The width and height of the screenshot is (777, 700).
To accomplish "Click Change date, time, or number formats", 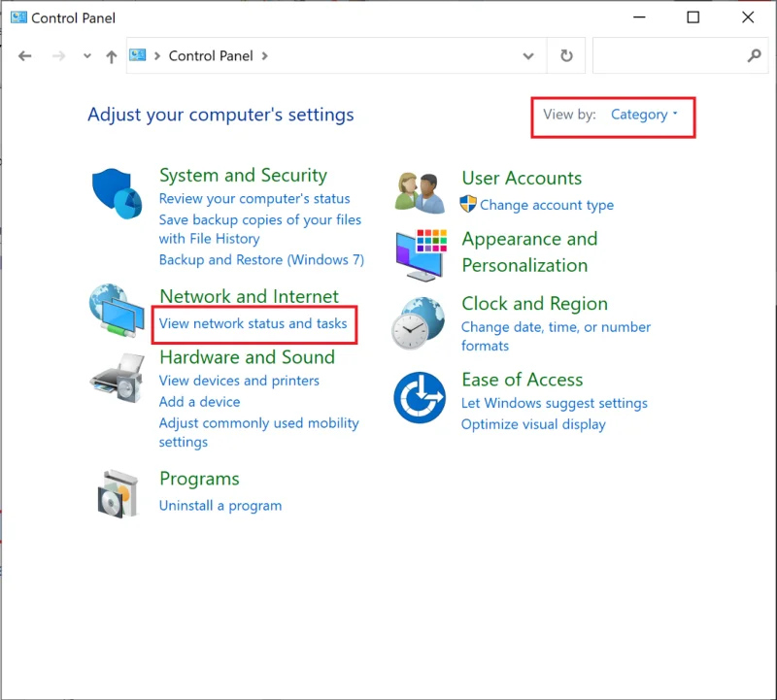I will (x=556, y=336).
